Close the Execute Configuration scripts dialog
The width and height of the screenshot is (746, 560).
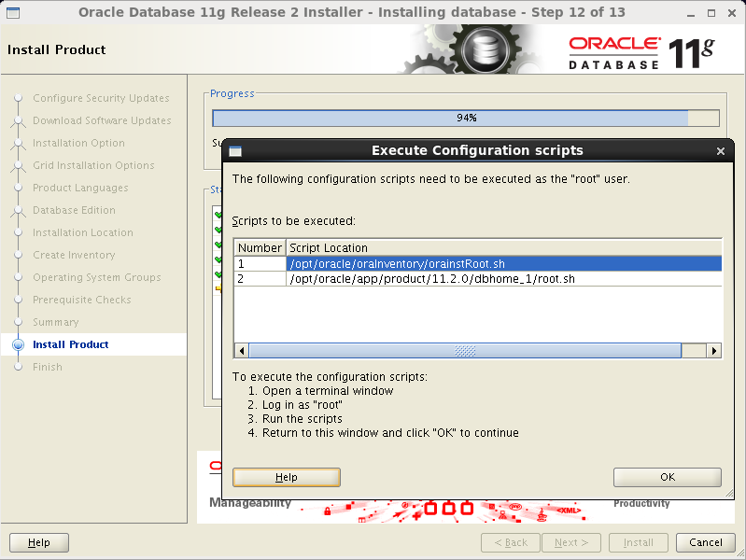click(720, 151)
